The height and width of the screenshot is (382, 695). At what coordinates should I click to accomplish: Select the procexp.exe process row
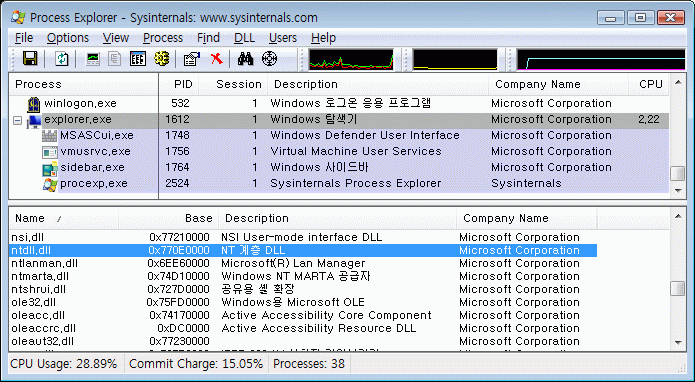[x=340, y=183]
